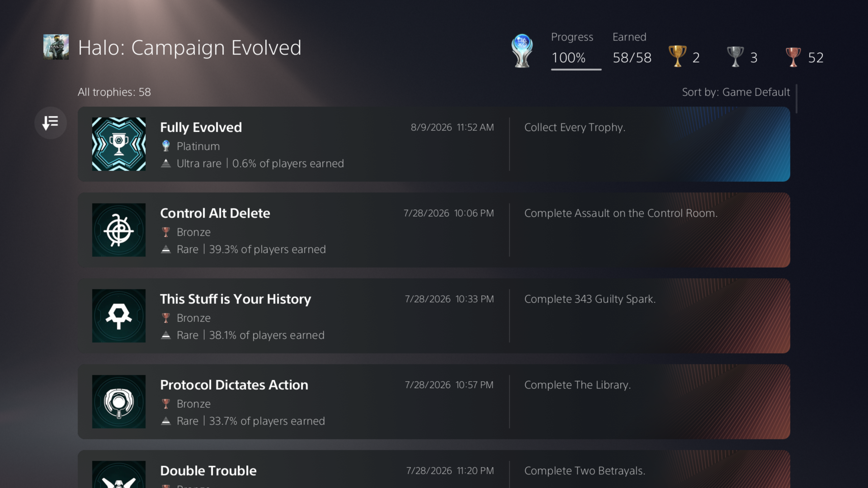Click the 100% progress bar
This screenshot has width=868, height=488.
pyautogui.click(x=576, y=69)
